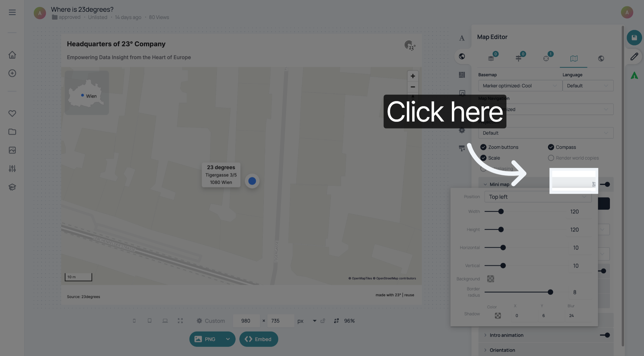Click the PNG download button
The image size is (644, 356).
tap(206, 339)
